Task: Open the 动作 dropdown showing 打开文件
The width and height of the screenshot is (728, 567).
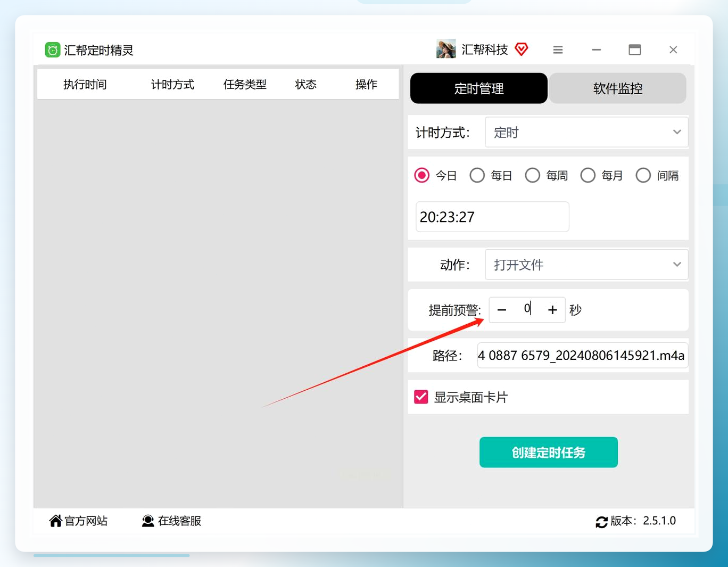Action: [586, 265]
